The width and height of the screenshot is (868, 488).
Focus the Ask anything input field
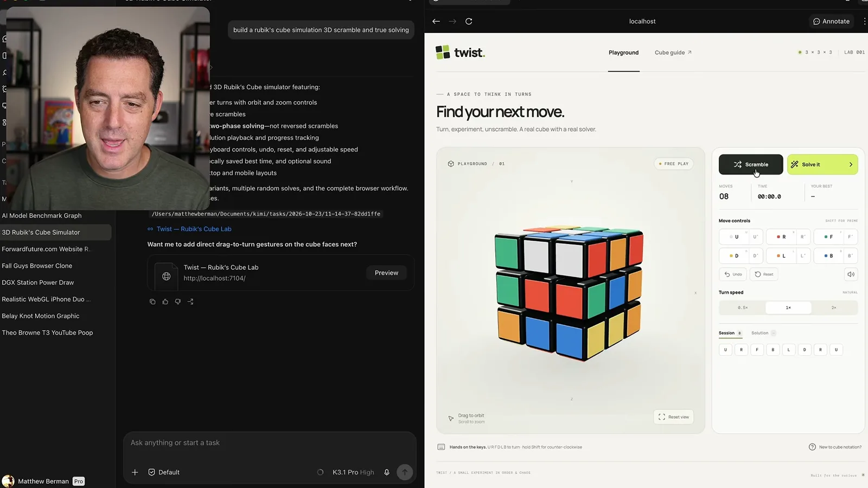270,443
